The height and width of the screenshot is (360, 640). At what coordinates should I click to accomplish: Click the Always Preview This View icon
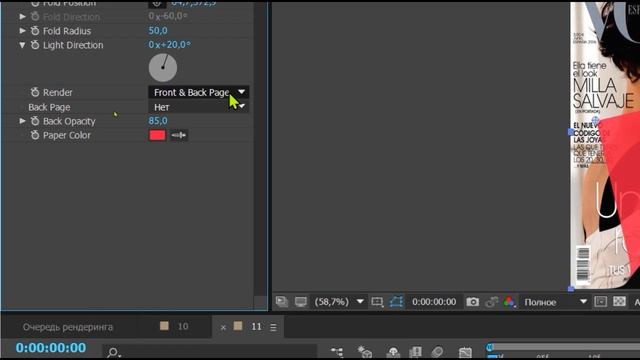pyautogui.click(x=282, y=302)
